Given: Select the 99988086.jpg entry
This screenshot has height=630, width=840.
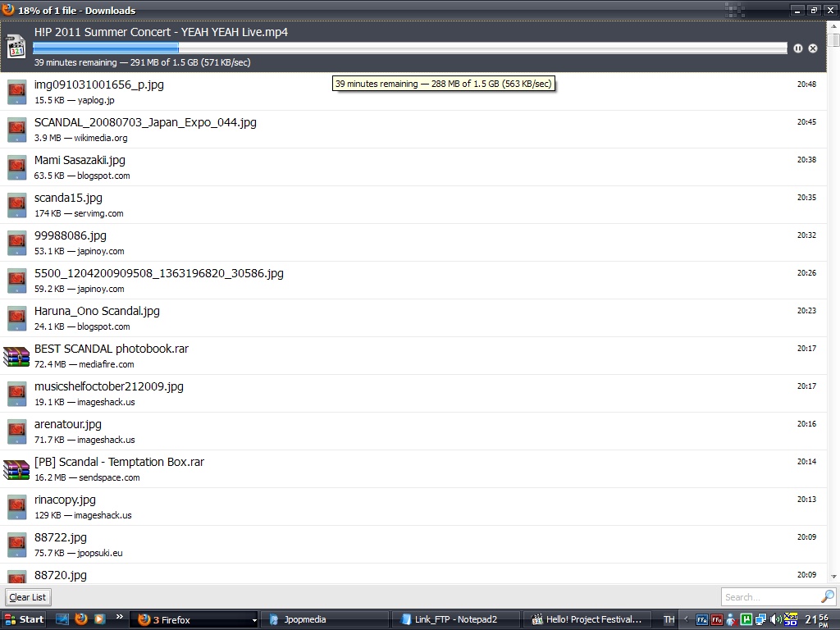Looking at the screenshot, I should 413,243.
